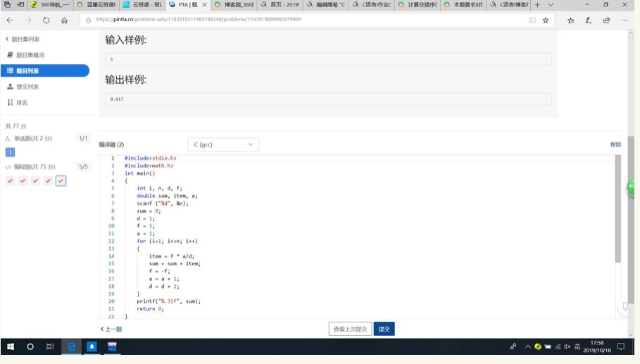Open the People icon in the tray
Image resolution: width=640 pixels, height=364 pixels.
tap(513, 346)
